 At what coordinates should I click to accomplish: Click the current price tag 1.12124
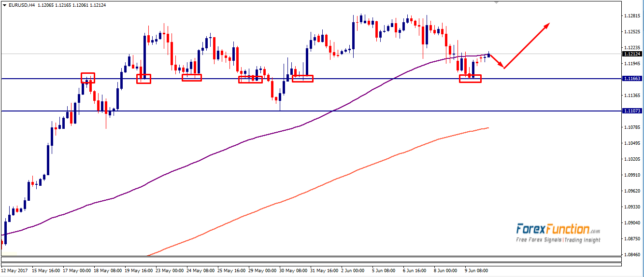(x=632, y=54)
